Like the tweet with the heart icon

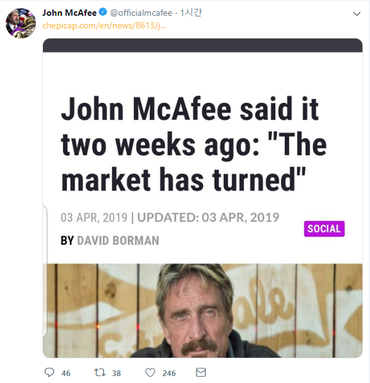click(x=150, y=372)
